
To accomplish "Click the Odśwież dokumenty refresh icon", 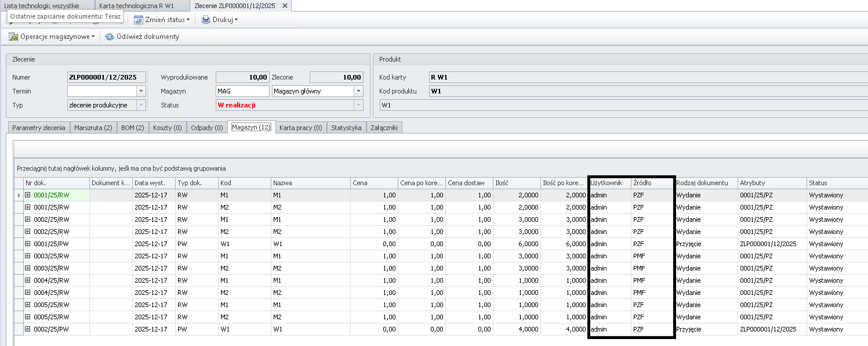I will [109, 37].
